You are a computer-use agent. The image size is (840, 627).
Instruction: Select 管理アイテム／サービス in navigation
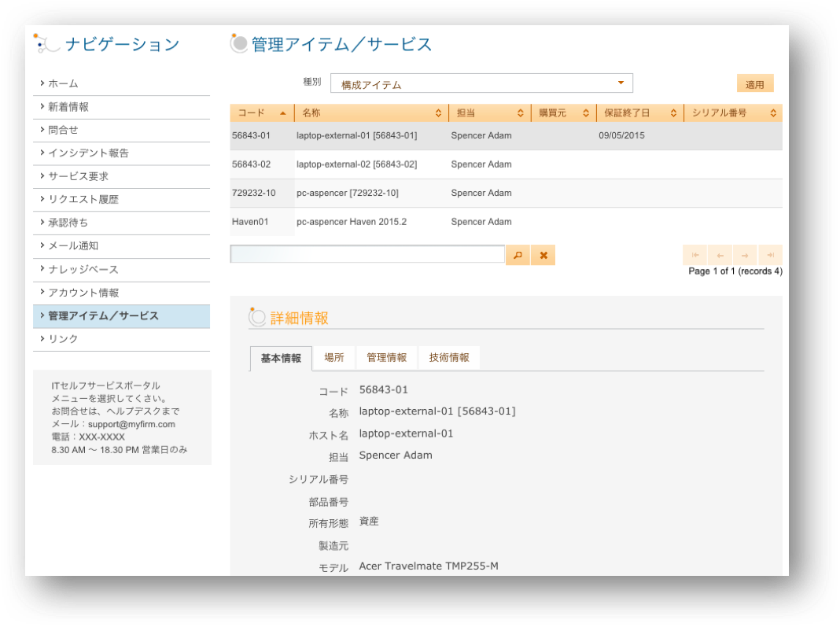pyautogui.click(x=122, y=316)
